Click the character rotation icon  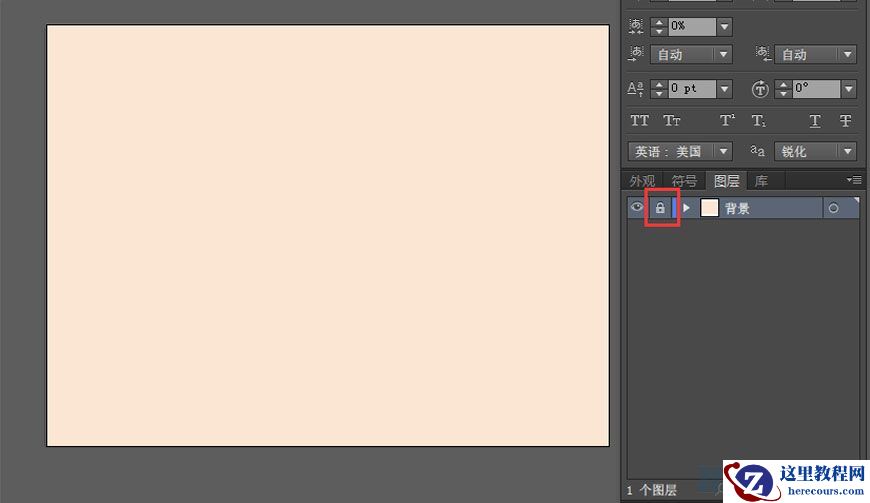tap(760, 89)
